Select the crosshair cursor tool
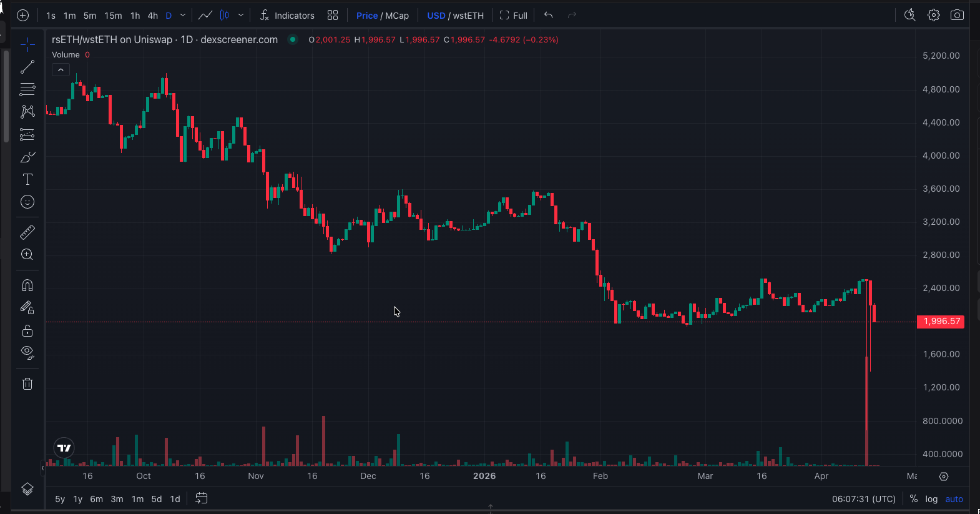 click(x=27, y=44)
